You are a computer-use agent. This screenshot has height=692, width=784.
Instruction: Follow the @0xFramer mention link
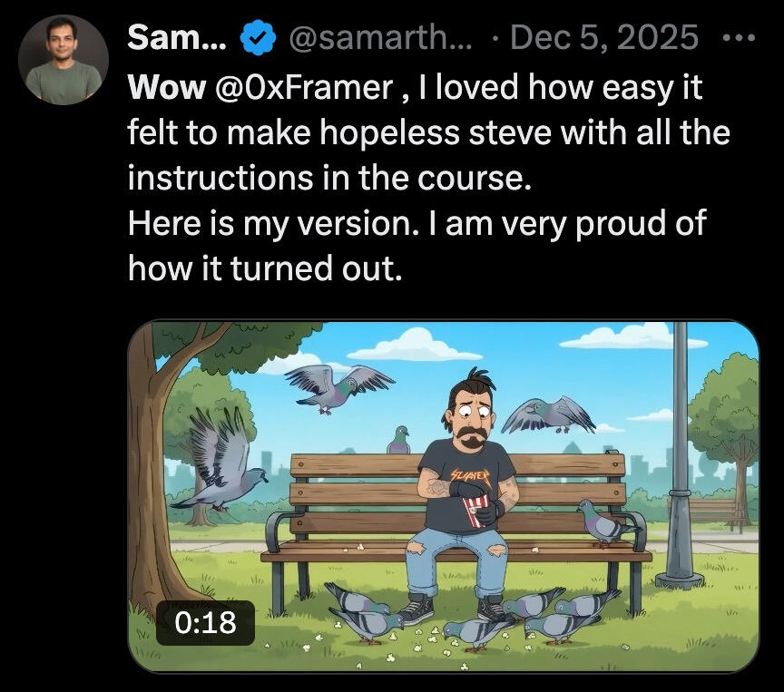[x=303, y=88]
